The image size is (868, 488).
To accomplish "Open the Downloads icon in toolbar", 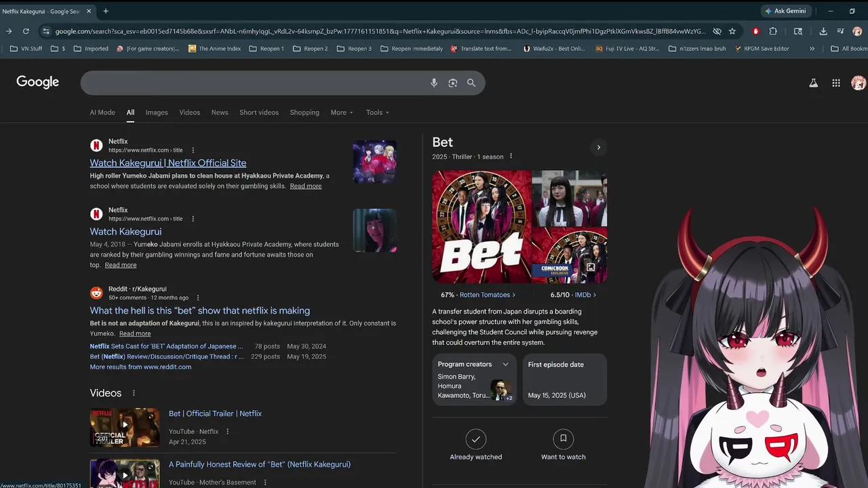I will (x=823, y=31).
